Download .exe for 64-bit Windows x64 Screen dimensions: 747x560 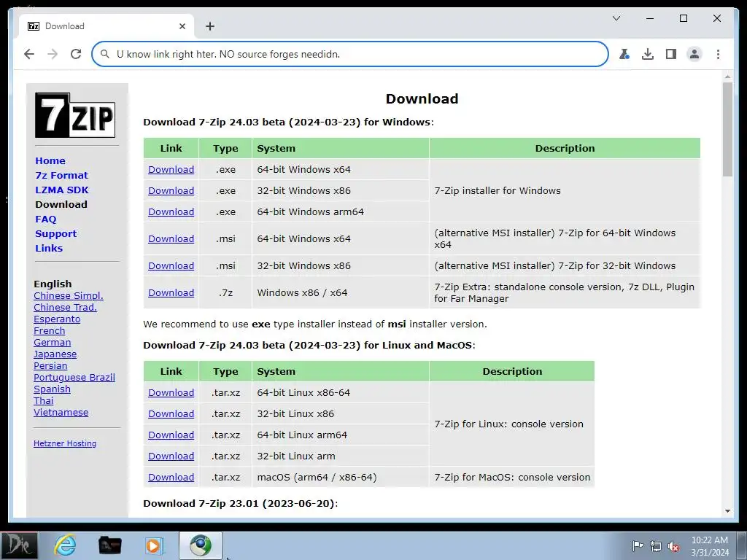(171, 169)
